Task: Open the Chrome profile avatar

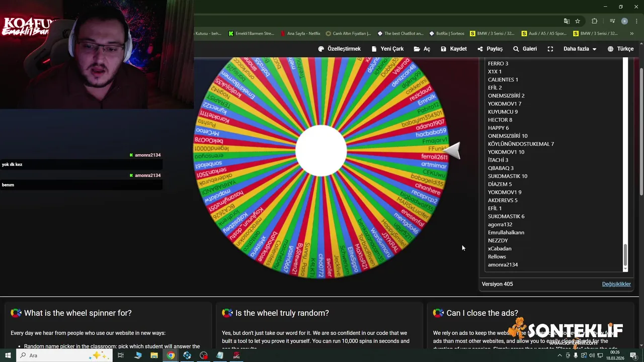Action: (x=624, y=21)
